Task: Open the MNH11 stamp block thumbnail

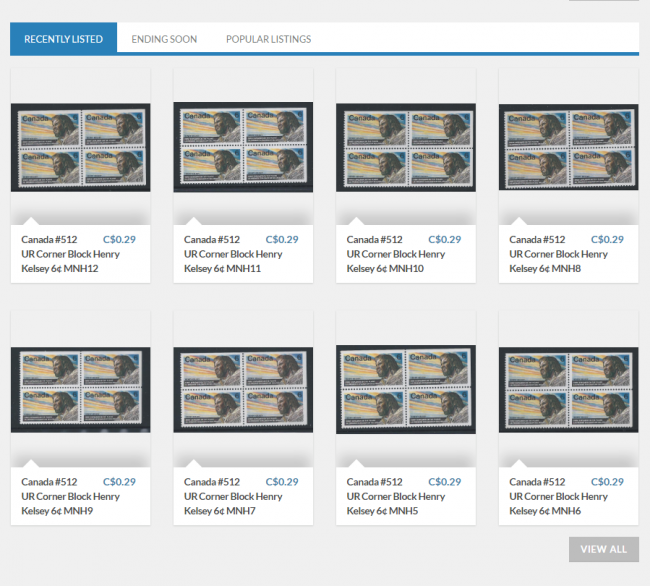Action: coord(243,147)
